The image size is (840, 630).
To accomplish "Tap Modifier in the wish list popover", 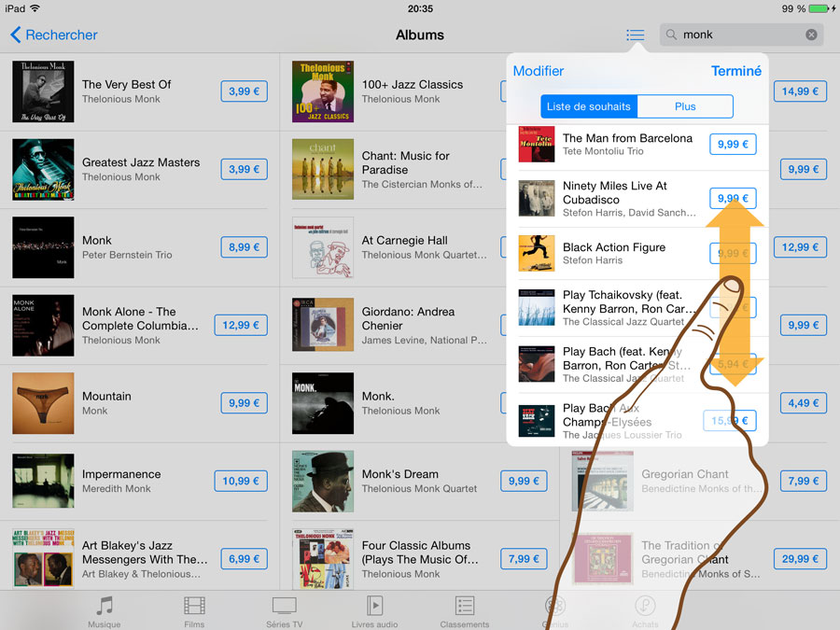I will [x=539, y=71].
